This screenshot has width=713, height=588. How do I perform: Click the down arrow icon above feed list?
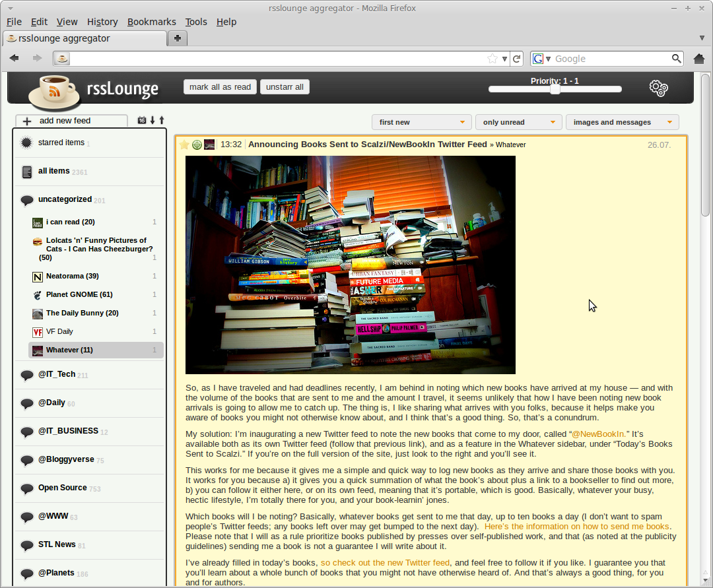point(153,120)
